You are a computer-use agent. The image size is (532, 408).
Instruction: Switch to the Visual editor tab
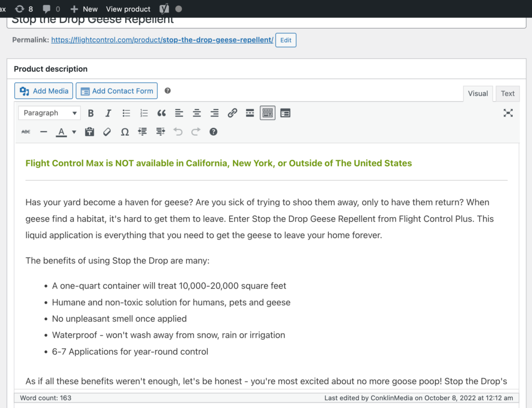pyautogui.click(x=478, y=94)
